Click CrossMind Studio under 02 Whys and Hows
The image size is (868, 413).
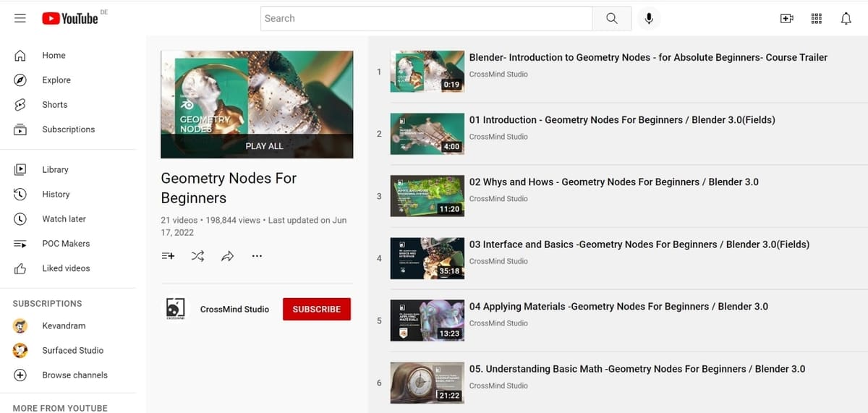[x=498, y=199]
